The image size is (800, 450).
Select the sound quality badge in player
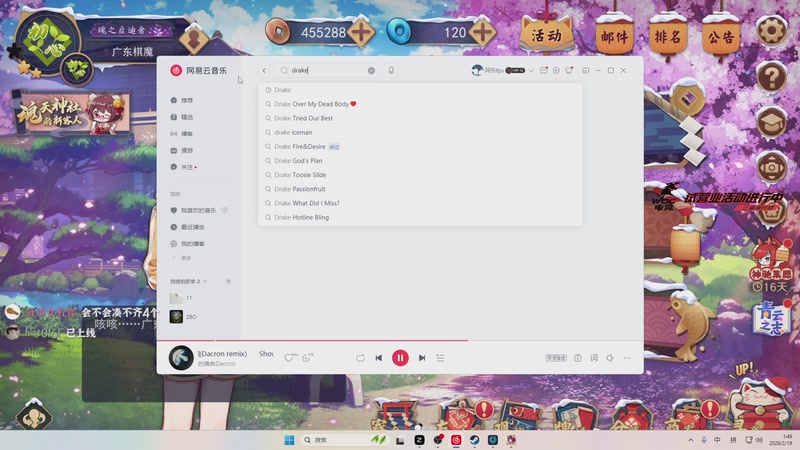556,358
